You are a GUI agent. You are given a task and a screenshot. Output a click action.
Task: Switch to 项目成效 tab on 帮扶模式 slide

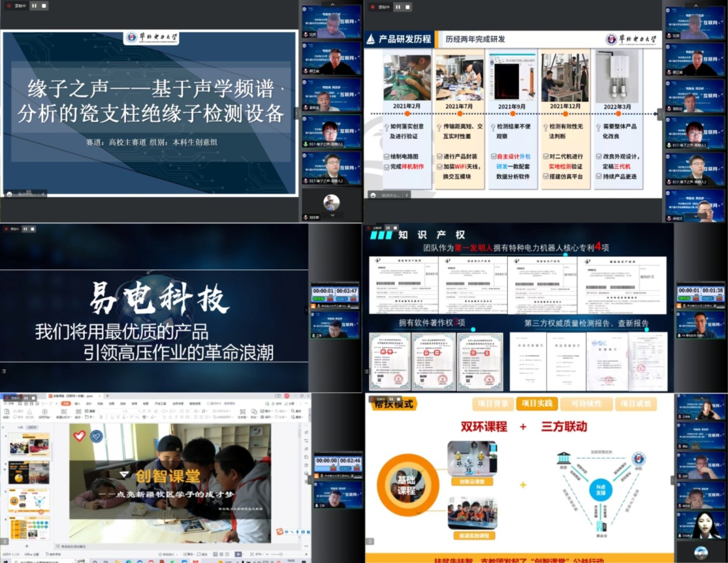tap(636, 404)
